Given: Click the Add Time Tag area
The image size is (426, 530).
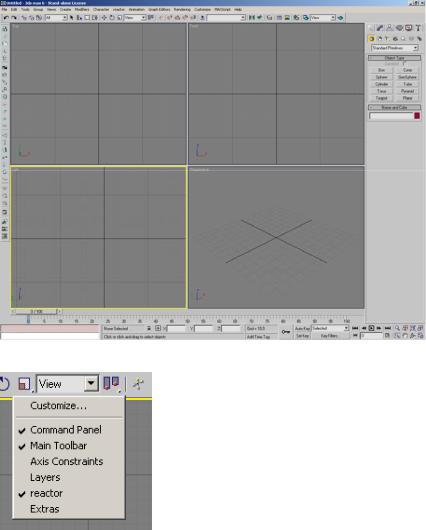Looking at the screenshot, I should point(259,337).
